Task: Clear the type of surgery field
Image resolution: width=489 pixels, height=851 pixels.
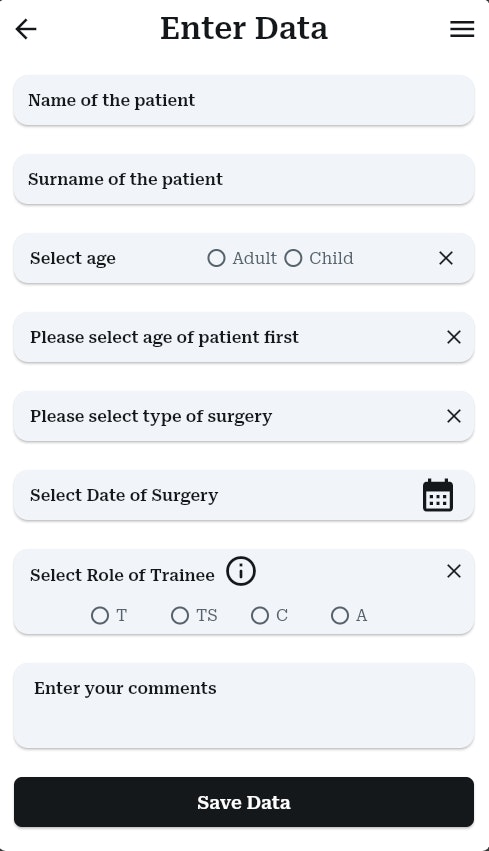Action: point(454,416)
